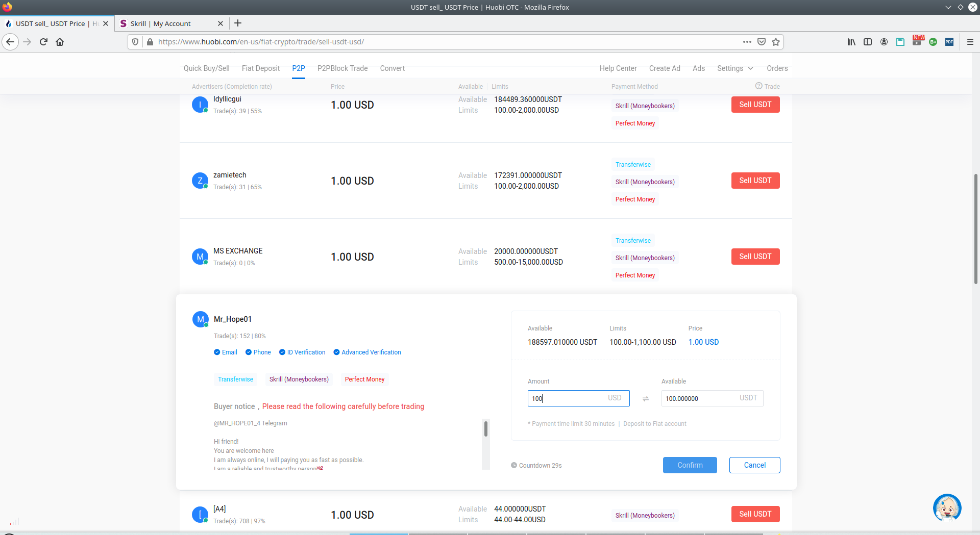Open Quick Buy/Sell tab
Screen dimensions: 980x535
pos(207,68)
